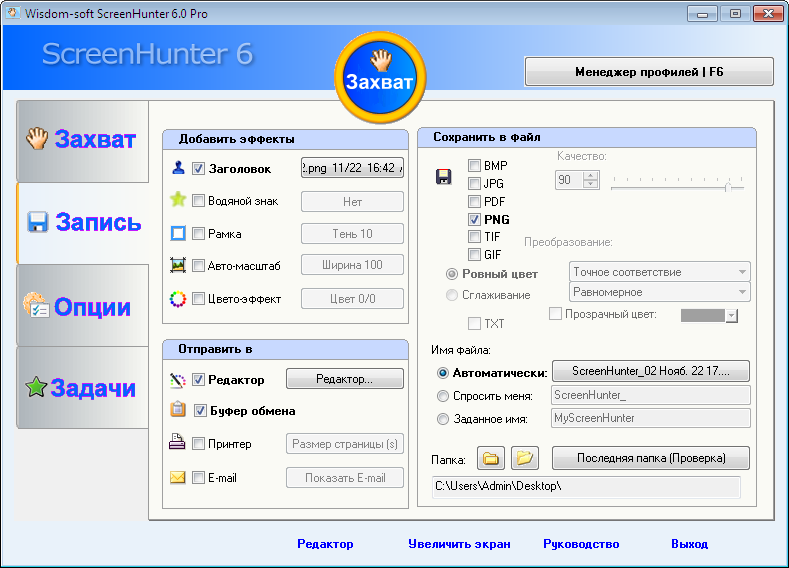
Task: Click the round Захват capture button
Action: (379, 79)
